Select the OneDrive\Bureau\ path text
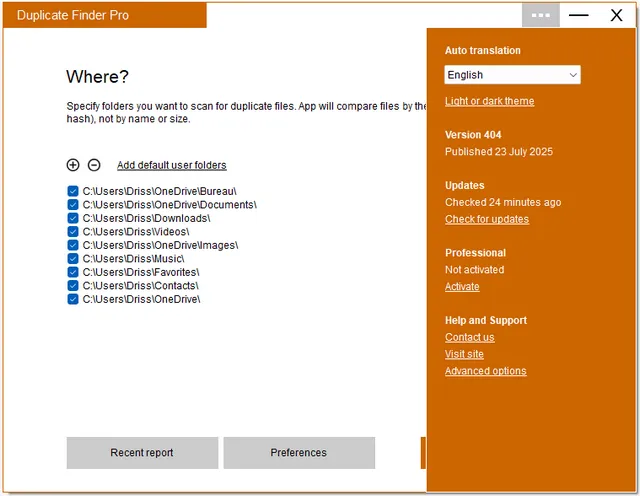 [x=160, y=191]
